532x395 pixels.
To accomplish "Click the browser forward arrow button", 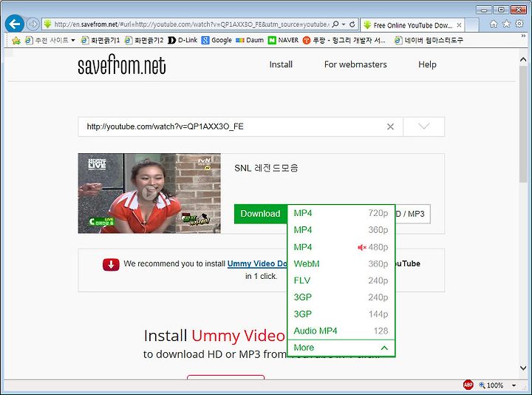I will (x=33, y=24).
